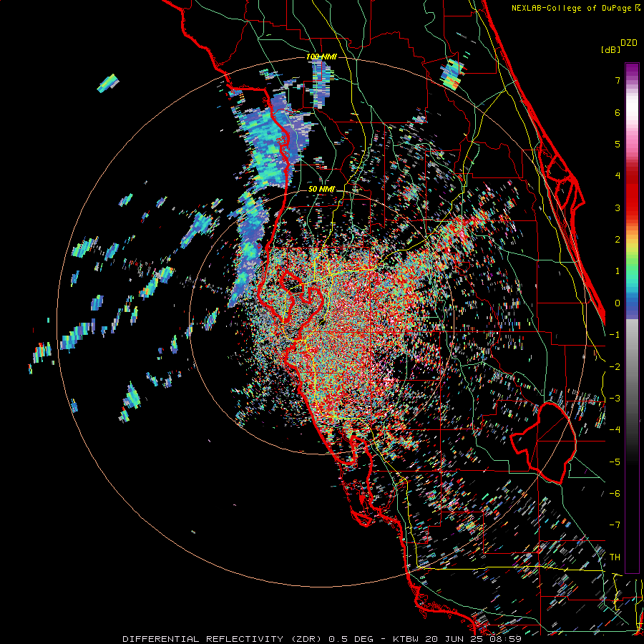Image resolution: width=644 pixels, height=644 pixels.
Task: Click the 100 NMI range ring label
Action: pyautogui.click(x=321, y=57)
